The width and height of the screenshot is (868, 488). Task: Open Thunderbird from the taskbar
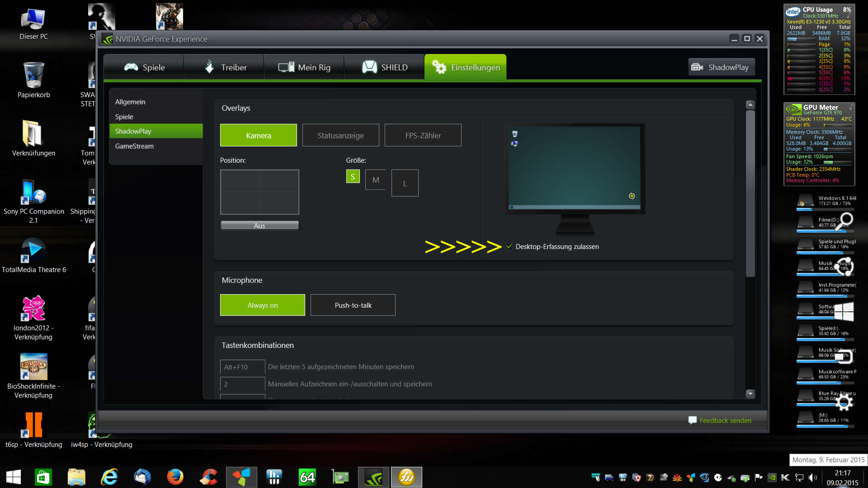(x=142, y=477)
